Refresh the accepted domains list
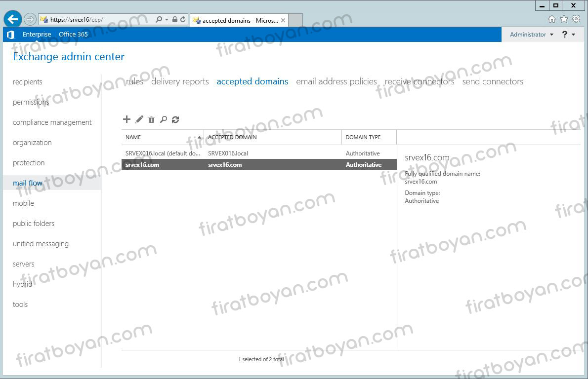 (x=175, y=119)
